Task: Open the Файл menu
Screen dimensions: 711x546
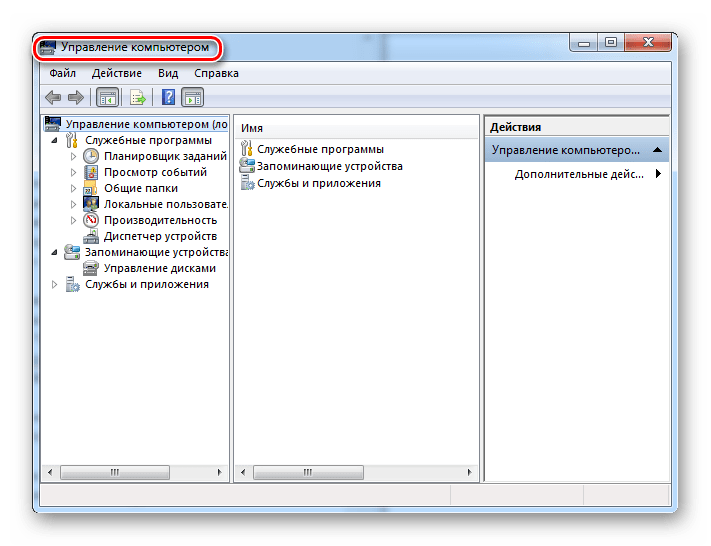Action: tap(63, 73)
